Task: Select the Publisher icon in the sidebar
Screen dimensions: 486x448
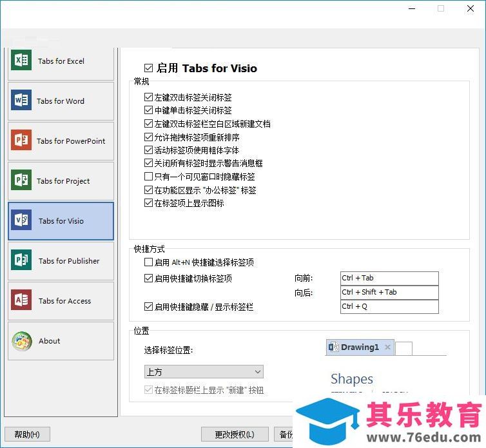Action: 21,260
